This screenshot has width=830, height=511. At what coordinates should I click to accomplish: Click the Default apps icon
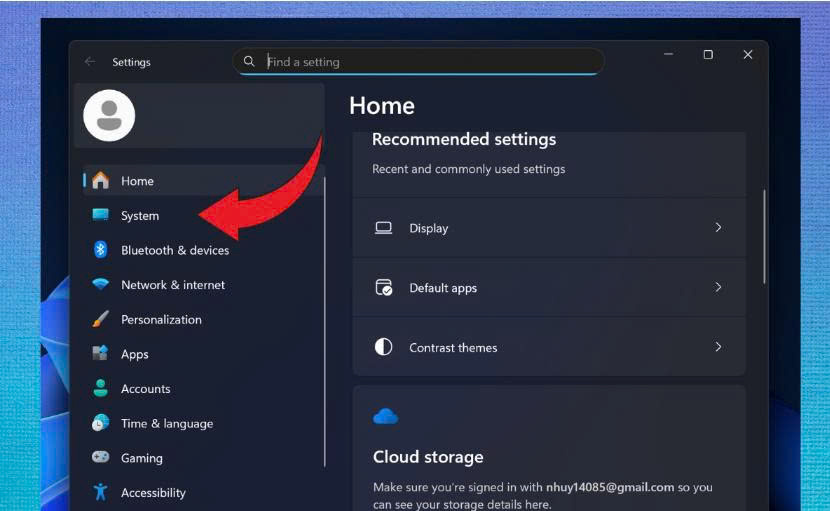[383, 288]
